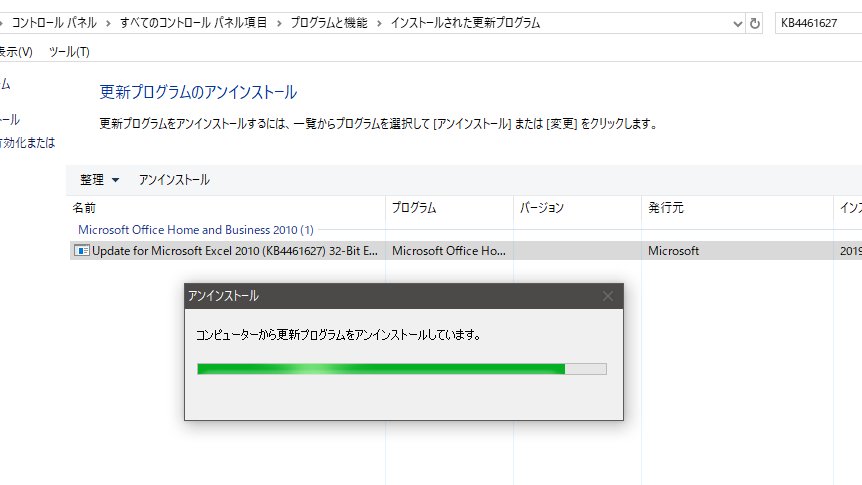Click the KB4461627 search field
862x485 pixels.
click(818, 23)
